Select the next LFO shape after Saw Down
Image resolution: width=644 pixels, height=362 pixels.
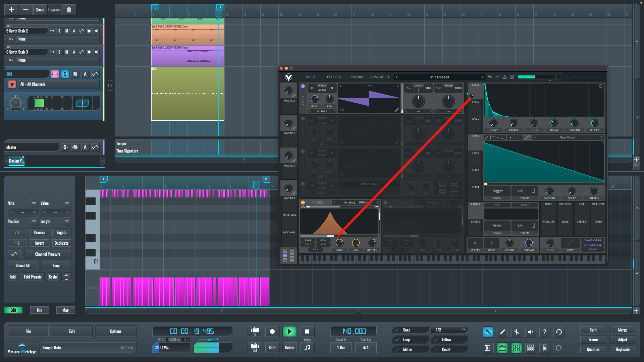(601, 137)
